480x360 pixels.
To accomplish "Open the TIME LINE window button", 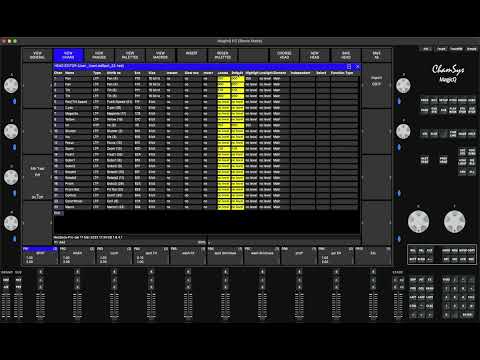I will pyautogui.click(x=453, y=134).
